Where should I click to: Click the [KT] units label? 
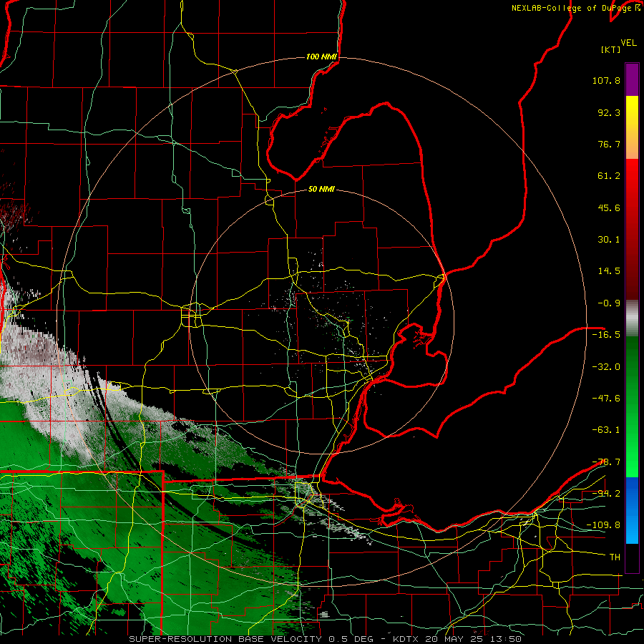tap(611, 49)
